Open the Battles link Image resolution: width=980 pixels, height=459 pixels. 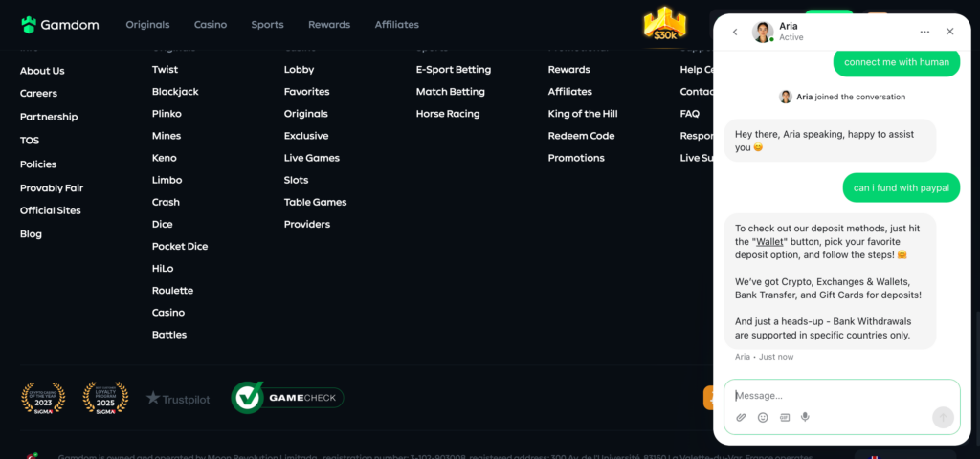[169, 335]
